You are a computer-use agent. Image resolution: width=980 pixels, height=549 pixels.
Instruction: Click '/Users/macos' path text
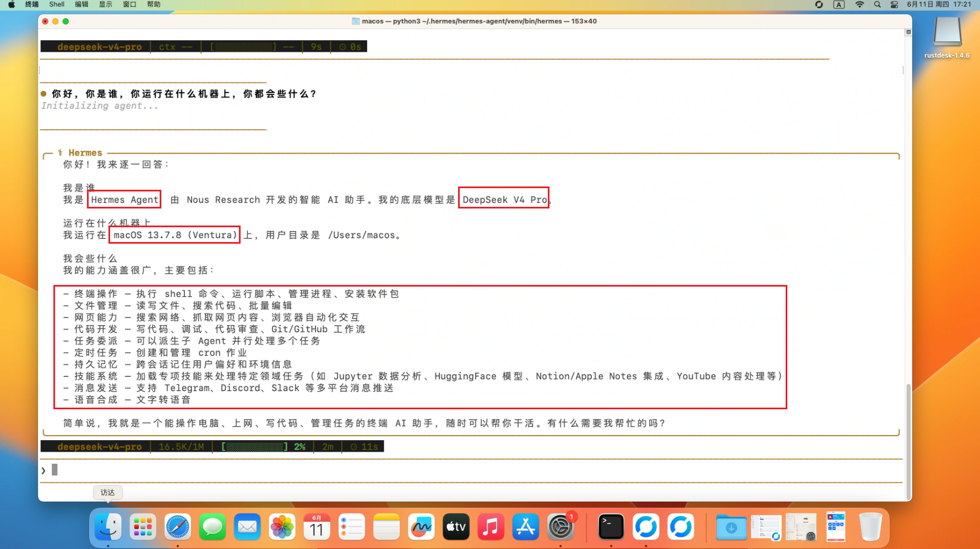coord(362,235)
